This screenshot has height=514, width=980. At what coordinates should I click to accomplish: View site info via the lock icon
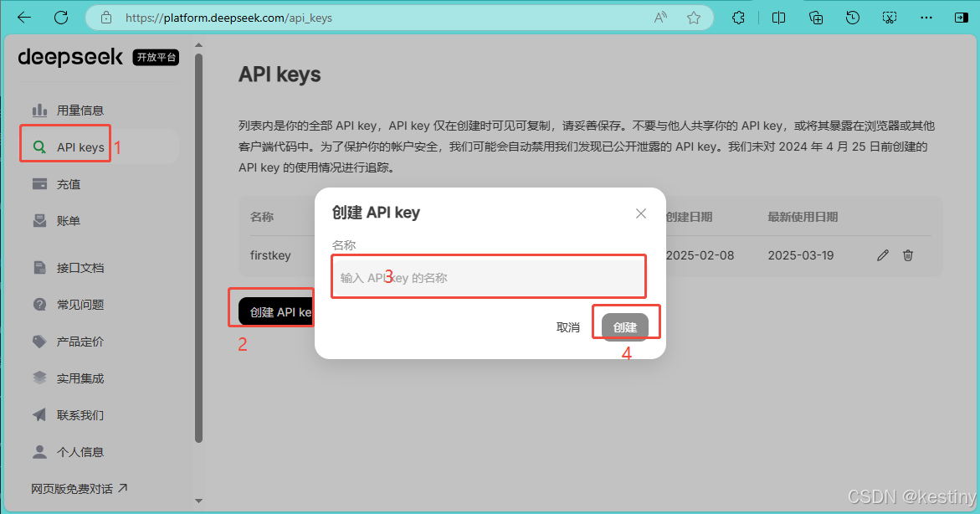pos(106,18)
